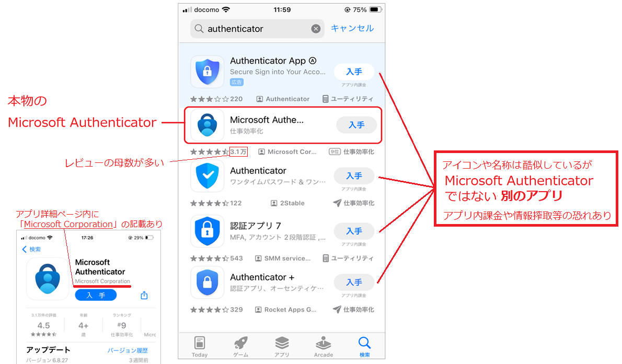622x364 pixels.
Task: Tap 入手 for Authenticator App ad
Action: click(x=354, y=72)
